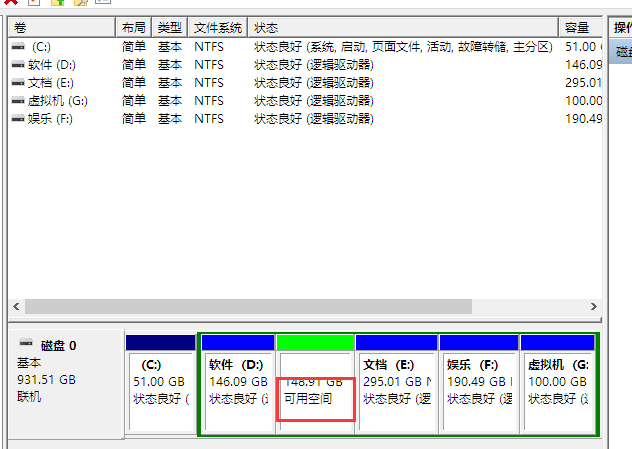Select the 娱乐 (F:) volume name in list
The image size is (632, 449).
pyautogui.click(x=50, y=118)
